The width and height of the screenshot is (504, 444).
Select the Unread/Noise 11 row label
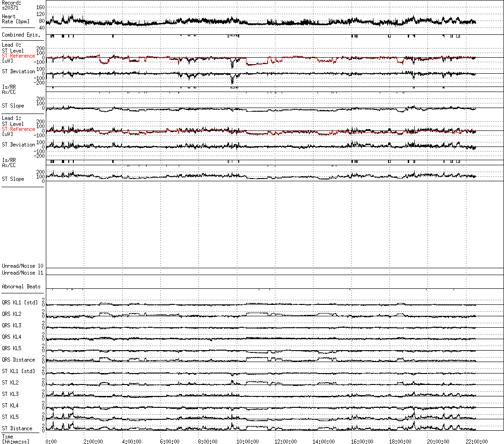(x=22, y=273)
